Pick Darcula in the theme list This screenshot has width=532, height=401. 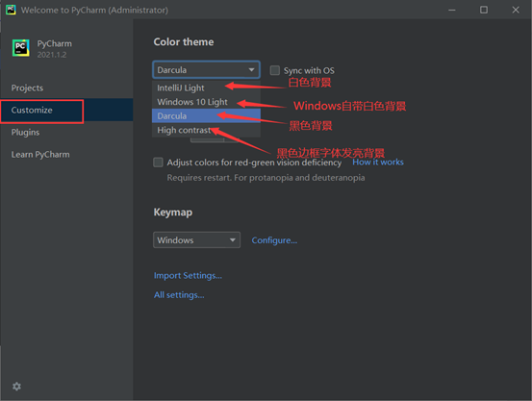click(x=206, y=116)
